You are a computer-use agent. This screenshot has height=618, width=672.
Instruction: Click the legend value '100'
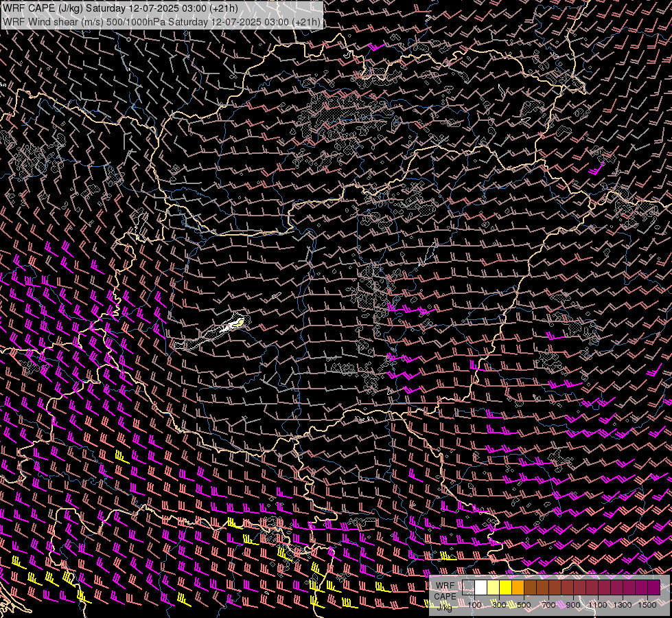[474, 605]
